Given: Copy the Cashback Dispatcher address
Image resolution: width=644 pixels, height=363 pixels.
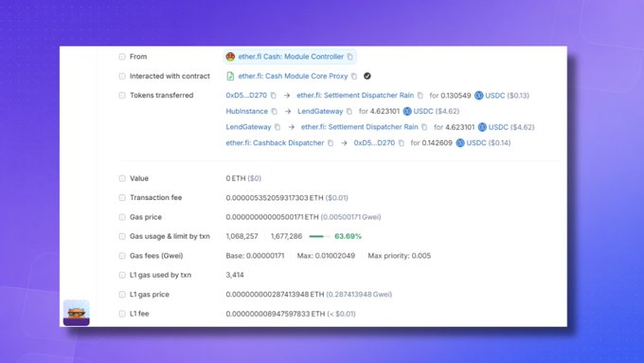Looking at the screenshot, I should [x=331, y=143].
